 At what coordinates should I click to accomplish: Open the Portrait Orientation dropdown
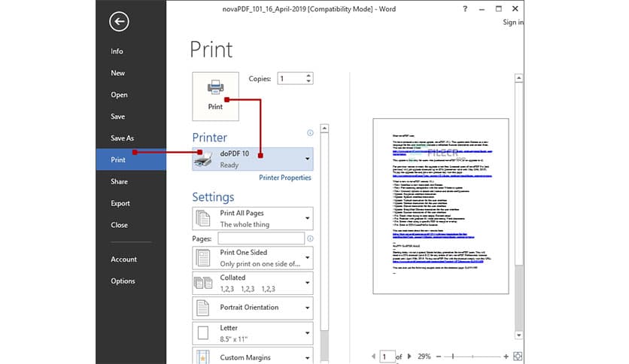307,308
